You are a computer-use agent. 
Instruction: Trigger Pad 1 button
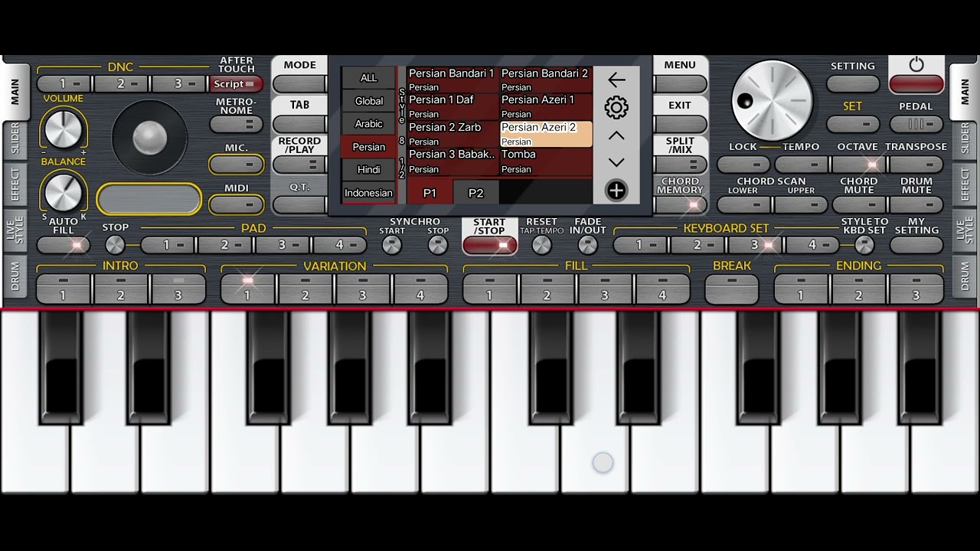coord(168,245)
